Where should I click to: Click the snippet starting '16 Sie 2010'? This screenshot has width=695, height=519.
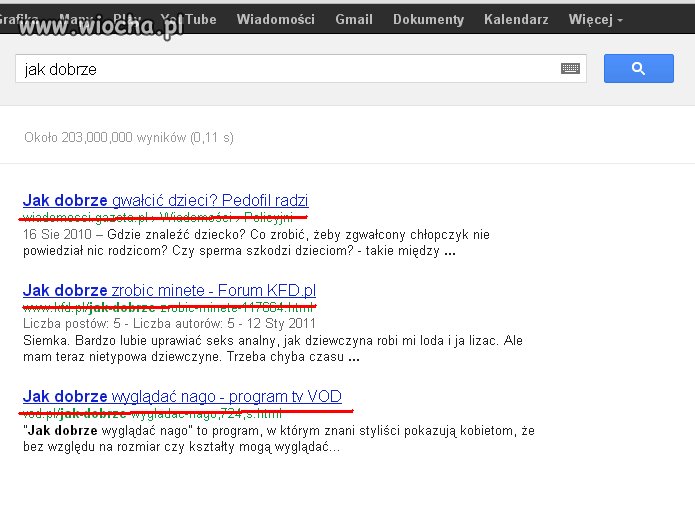coord(256,242)
